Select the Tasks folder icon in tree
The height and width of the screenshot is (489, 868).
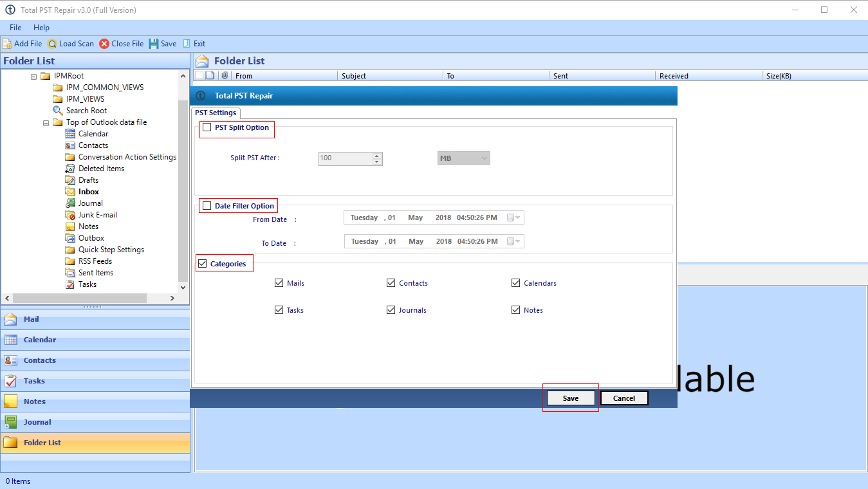[x=70, y=284]
